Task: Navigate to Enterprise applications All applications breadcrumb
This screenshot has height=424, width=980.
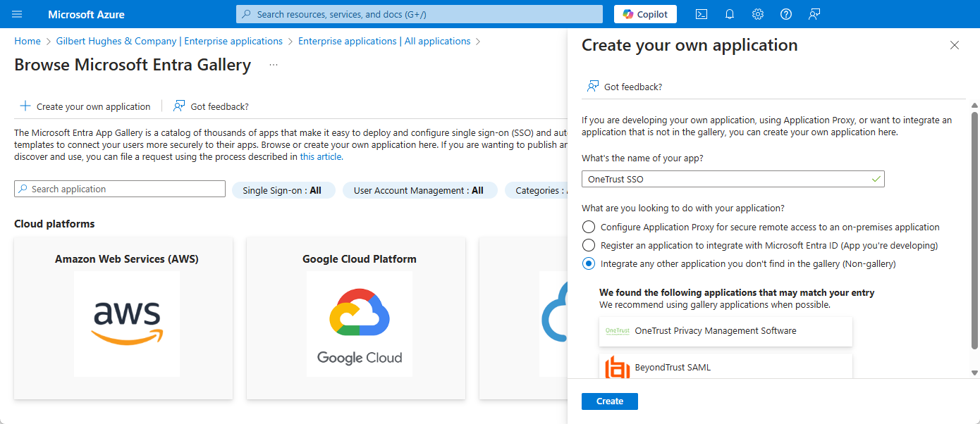Action: (x=384, y=42)
